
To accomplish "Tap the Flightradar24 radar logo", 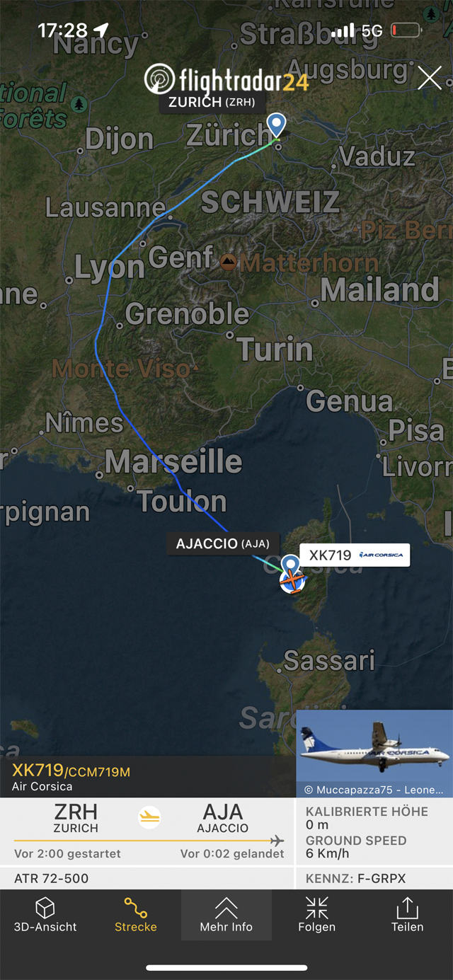I will (159, 79).
